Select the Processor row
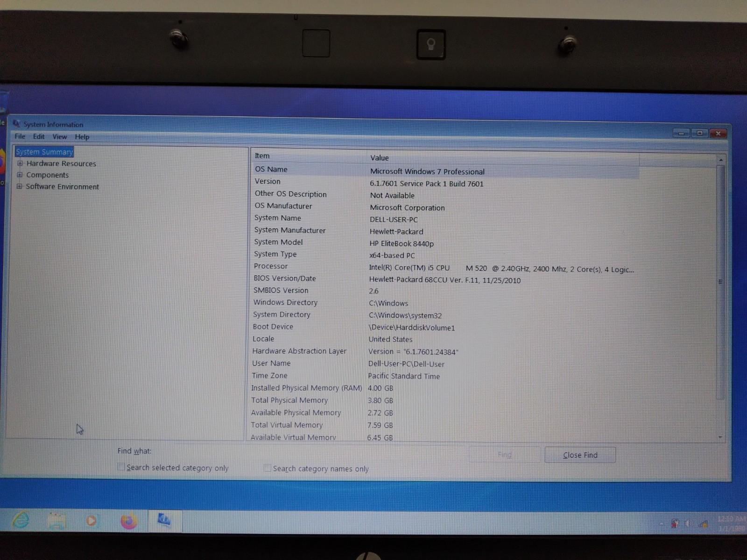This screenshot has height=560, width=747. tap(445, 267)
